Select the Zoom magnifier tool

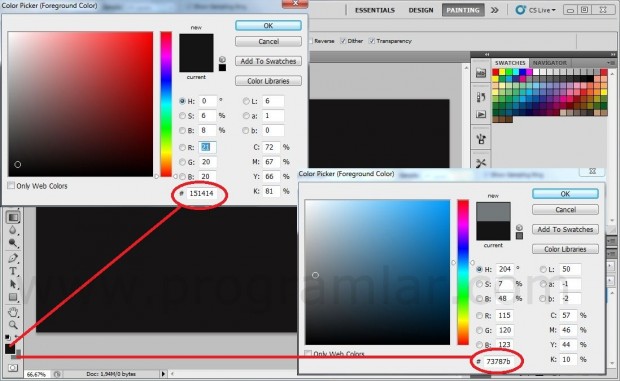click(13, 325)
